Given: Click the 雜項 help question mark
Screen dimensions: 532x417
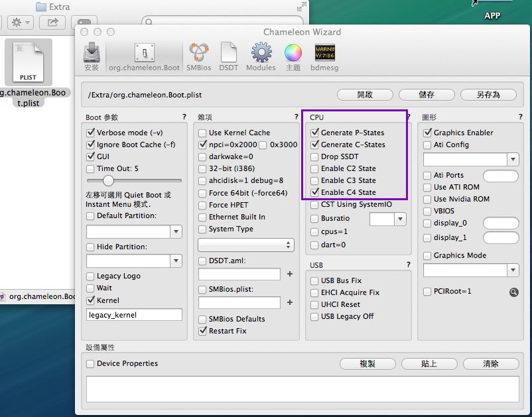Looking at the screenshot, I should point(297,117).
